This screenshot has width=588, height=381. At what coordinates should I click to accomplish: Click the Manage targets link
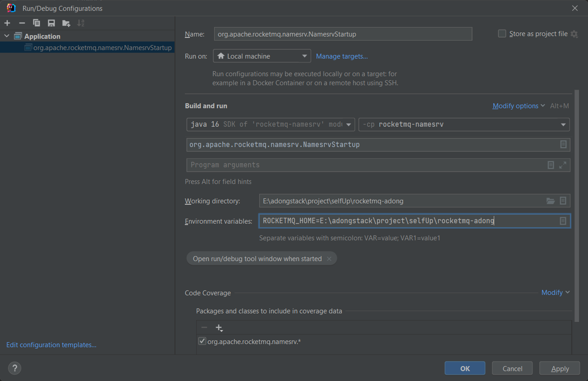(x=342, y=56)
